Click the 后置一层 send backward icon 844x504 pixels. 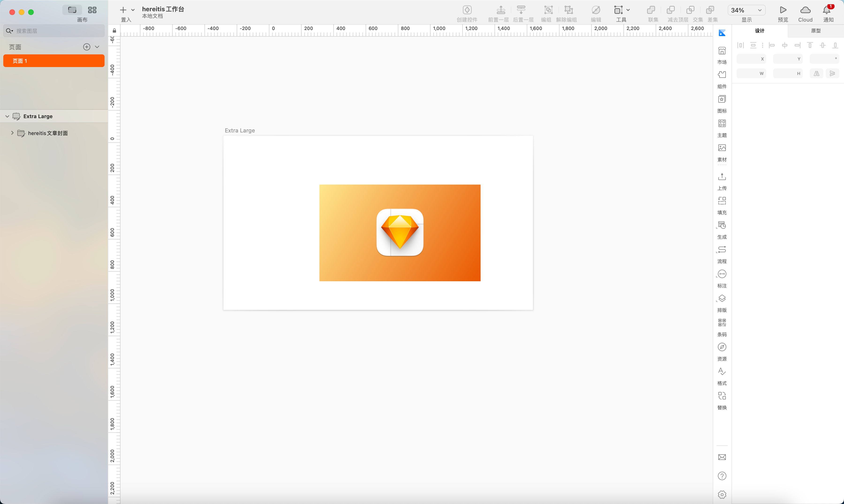click(x=521, y=10)
